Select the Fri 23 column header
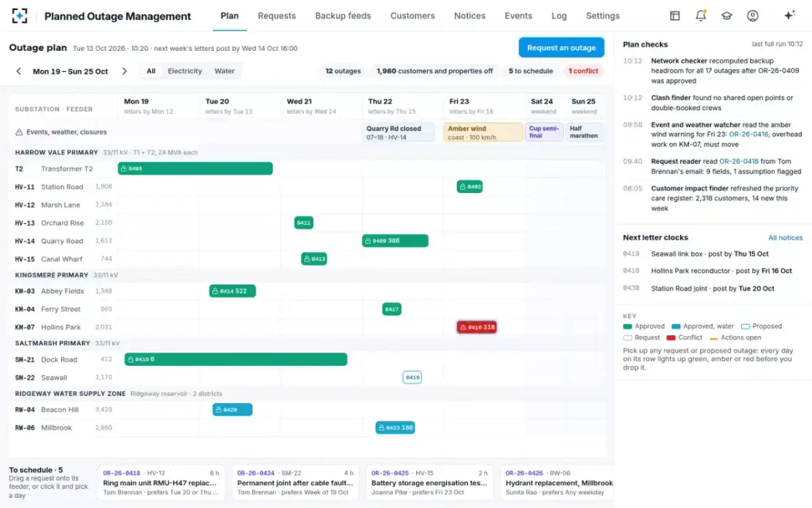The width and height of the screenshot is (812, 508). point(484,106)
